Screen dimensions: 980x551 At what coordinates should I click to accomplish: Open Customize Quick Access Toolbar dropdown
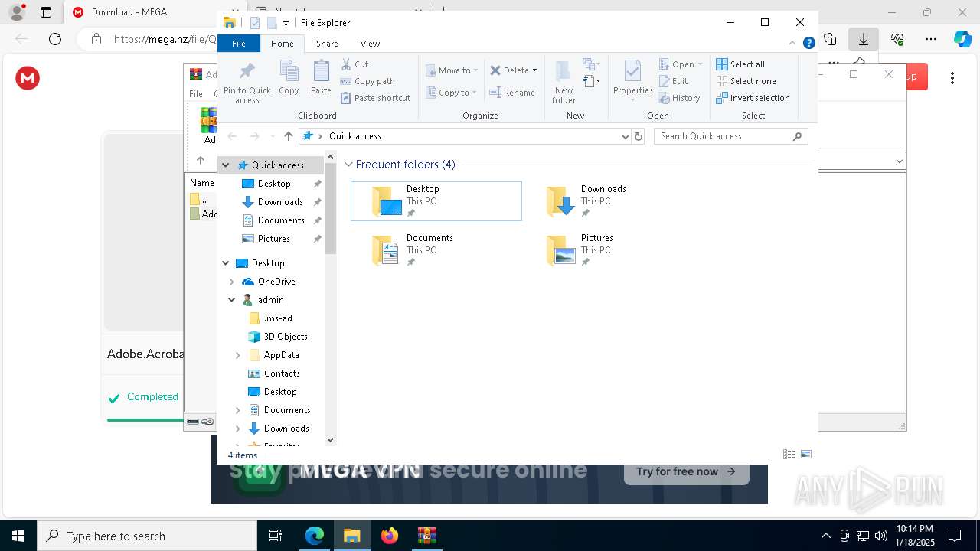point(286,24)
